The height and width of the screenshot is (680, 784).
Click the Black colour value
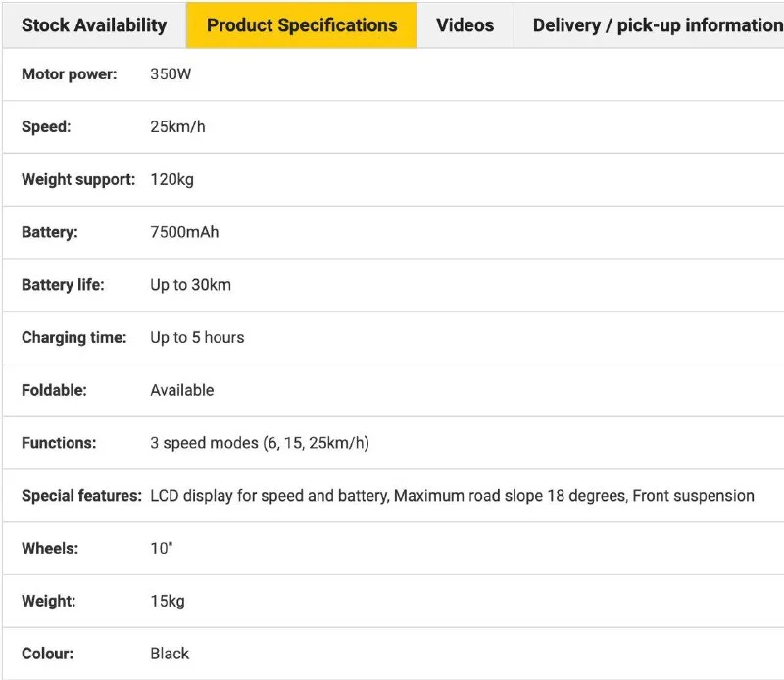[170, 654]
